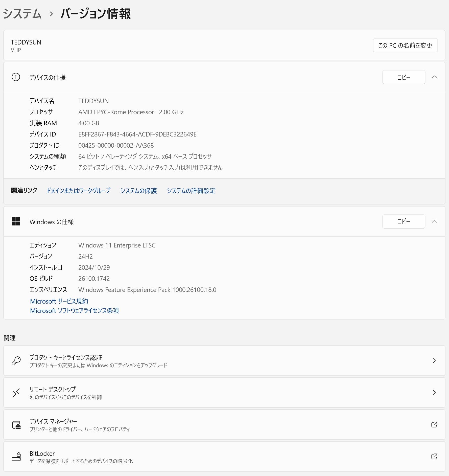Select the PC name TEDDYSUN in header card
This screenshot has height=476, width=449.
click(26, 42)
